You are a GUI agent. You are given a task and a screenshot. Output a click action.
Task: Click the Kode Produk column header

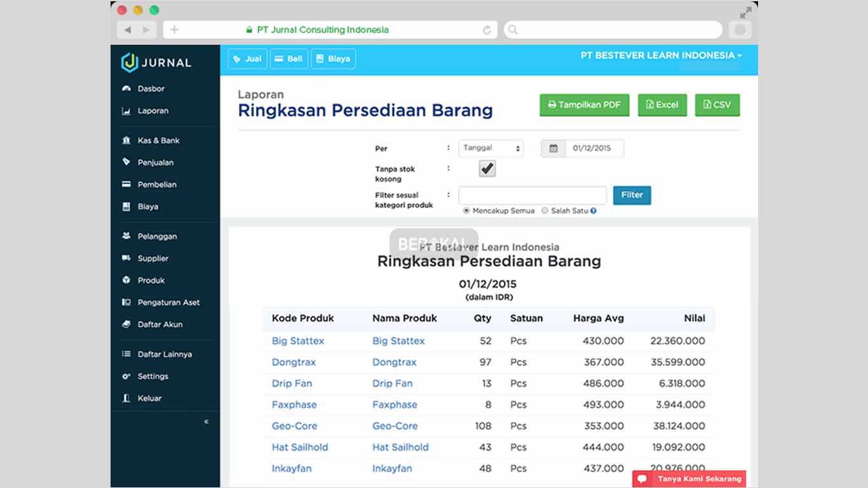(x=302, y=318)
